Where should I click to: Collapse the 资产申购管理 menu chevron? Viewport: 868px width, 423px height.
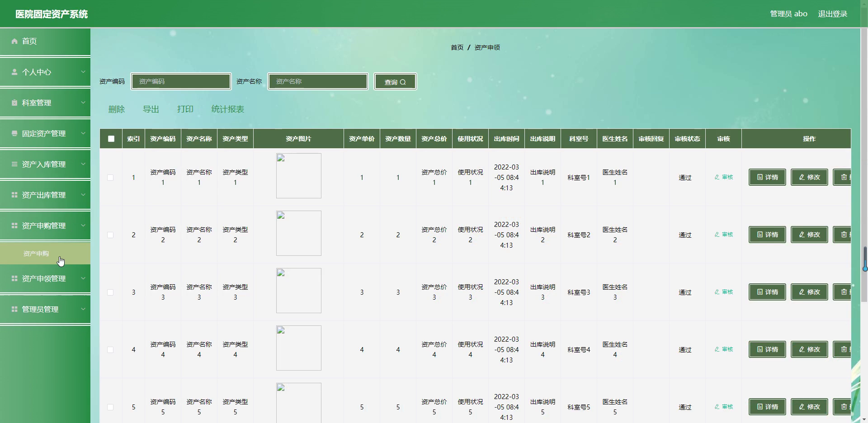[83, 226]
